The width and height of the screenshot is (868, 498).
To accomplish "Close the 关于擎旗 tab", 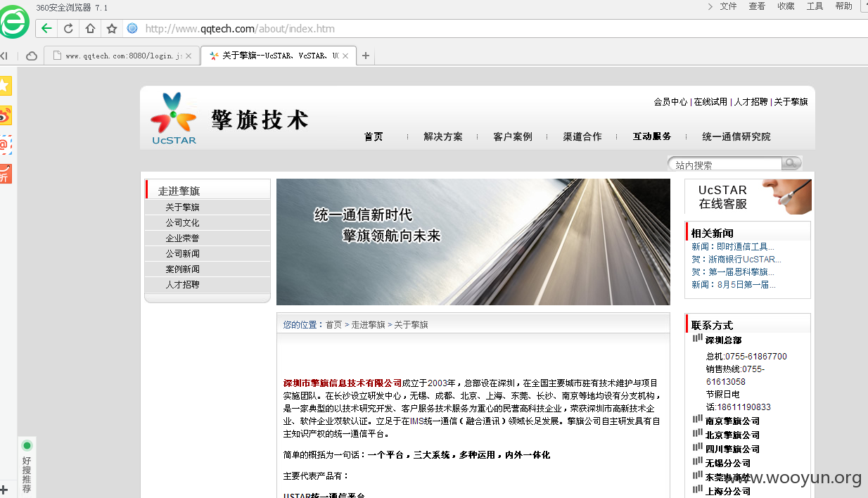I will click(345, 56).
